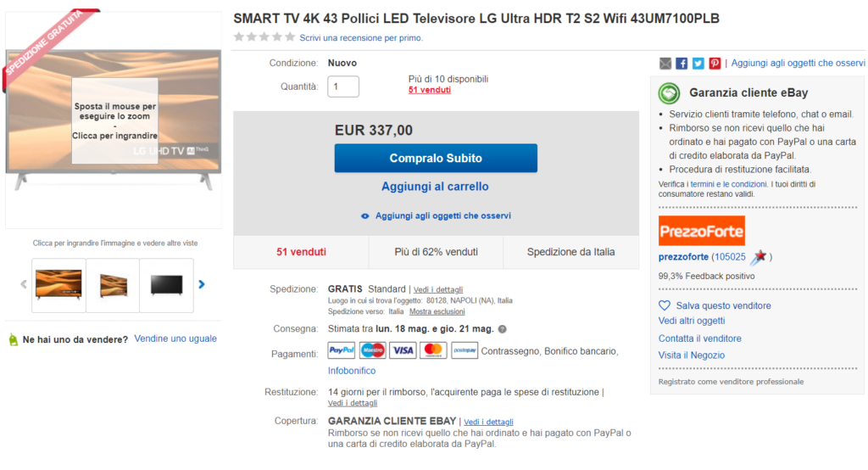Click into the Quantità field

point(343,87)
